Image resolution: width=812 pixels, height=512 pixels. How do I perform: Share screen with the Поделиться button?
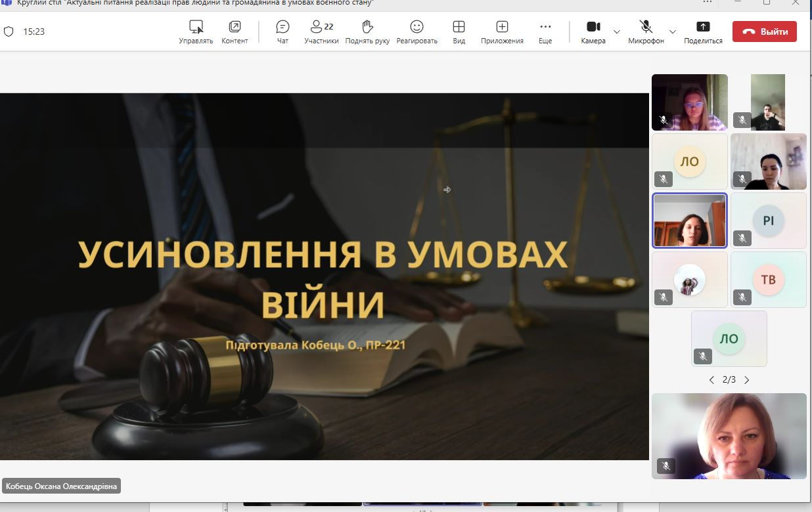point(703,32)
